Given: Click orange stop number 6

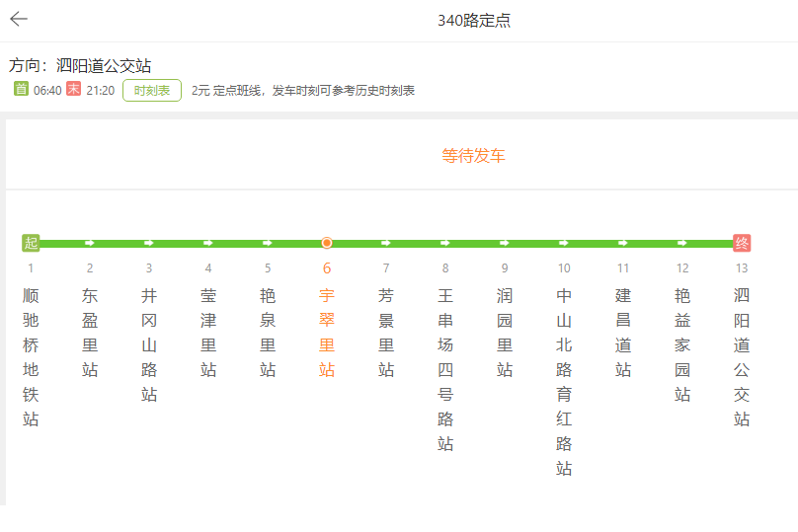Looking at the screenshot, I should click(327, 268).
